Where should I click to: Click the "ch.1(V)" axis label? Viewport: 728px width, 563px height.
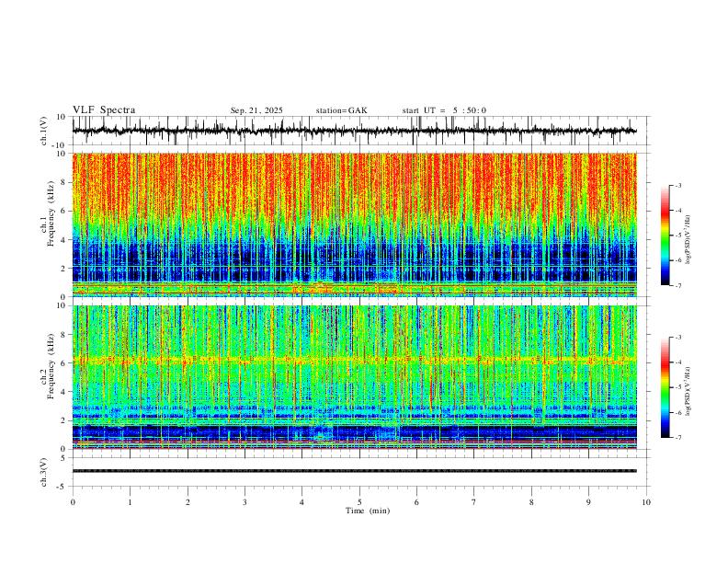tap(44, 131)
